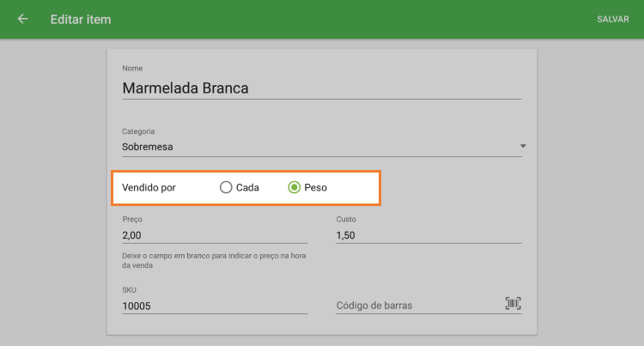Tap the barcode scanner icon

(513, 303)
